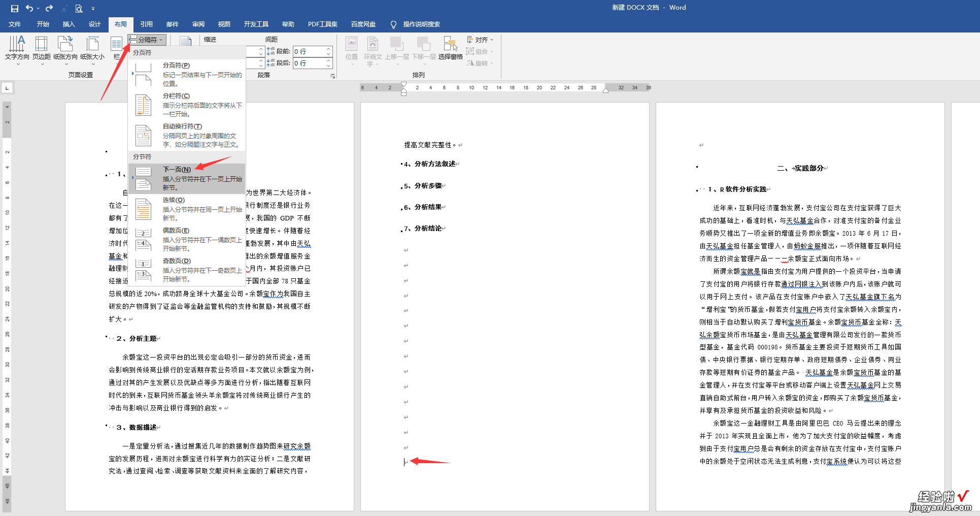Click heading 3、数据描述
Screen dimensions: 980x516
[137, 428]
